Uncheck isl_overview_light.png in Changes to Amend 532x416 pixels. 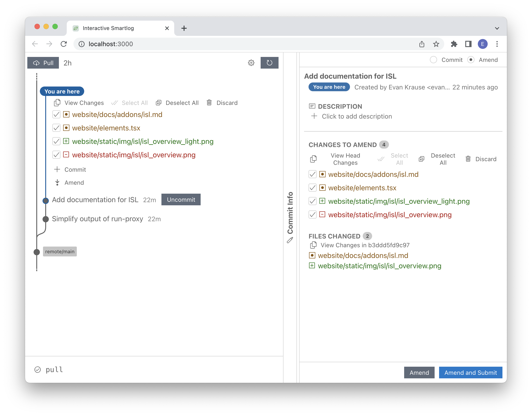pos(313,201)
